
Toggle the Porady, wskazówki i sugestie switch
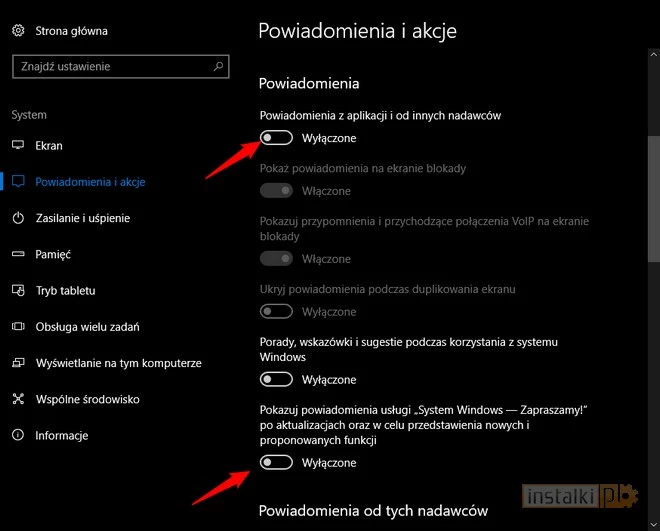coord(276,380)
